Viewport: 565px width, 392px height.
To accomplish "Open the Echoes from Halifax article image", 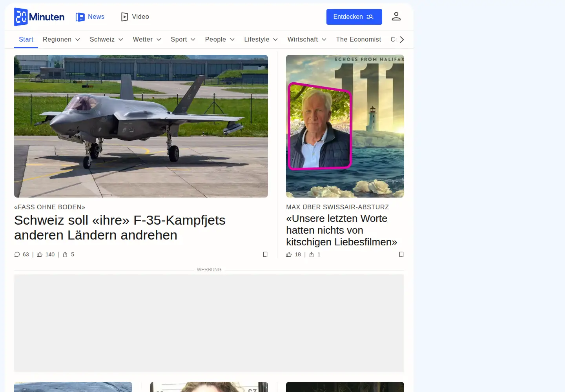I will coord(345,126).
